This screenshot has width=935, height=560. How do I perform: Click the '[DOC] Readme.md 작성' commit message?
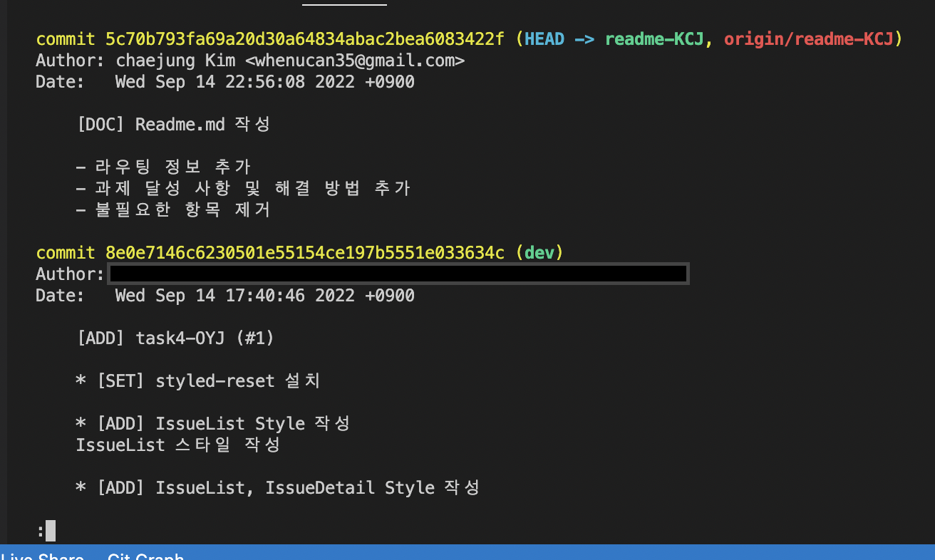(173, 125)
